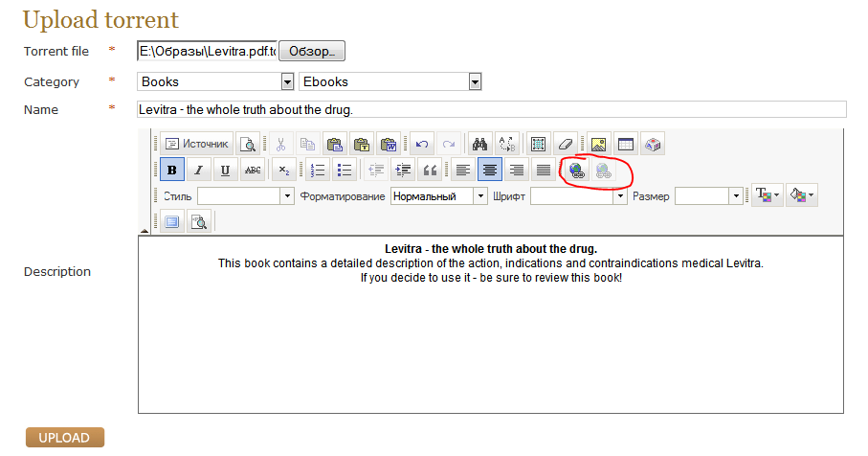Screen dimensions: 868x456
Task: Cut the selected text with scissors icon
Action: click(x=280, y=144)
